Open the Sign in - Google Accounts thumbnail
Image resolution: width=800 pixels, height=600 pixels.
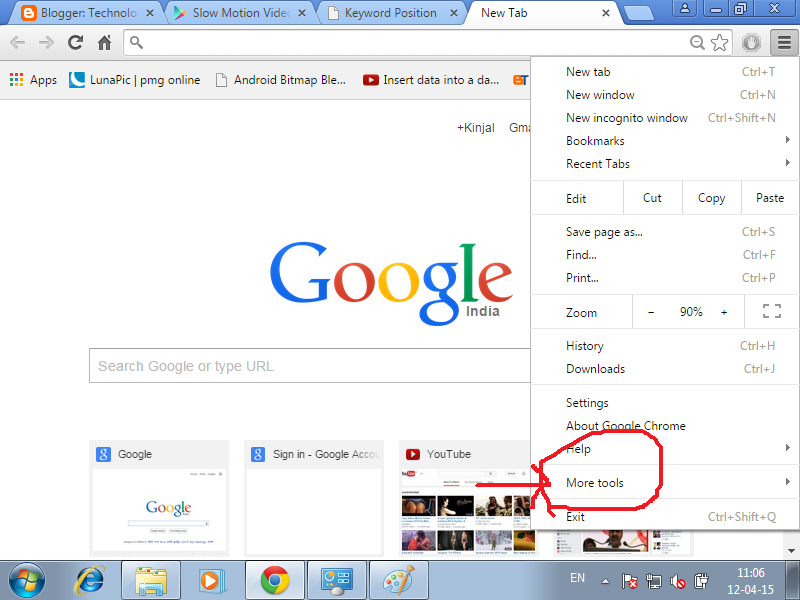[x=314, y=498]
